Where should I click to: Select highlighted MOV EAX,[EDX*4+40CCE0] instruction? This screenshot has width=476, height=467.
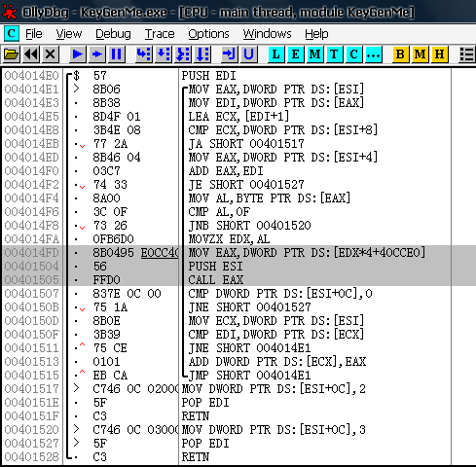307,253
